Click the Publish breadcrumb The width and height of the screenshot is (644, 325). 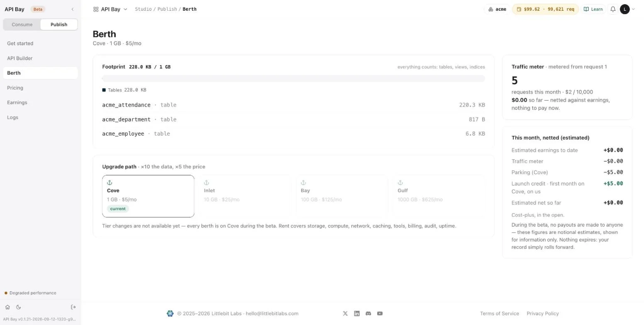tap(167, 9)
